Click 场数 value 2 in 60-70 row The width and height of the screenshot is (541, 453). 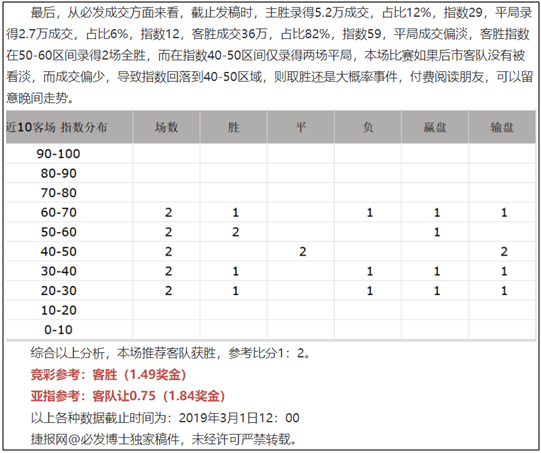(168, 213)
